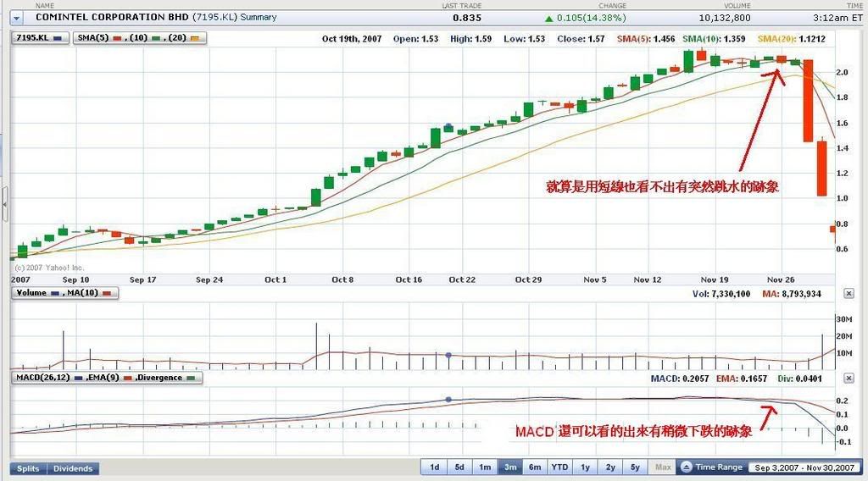
Task: Click the date range field Sep 3, 2007
Action: [x=776, y=467]
